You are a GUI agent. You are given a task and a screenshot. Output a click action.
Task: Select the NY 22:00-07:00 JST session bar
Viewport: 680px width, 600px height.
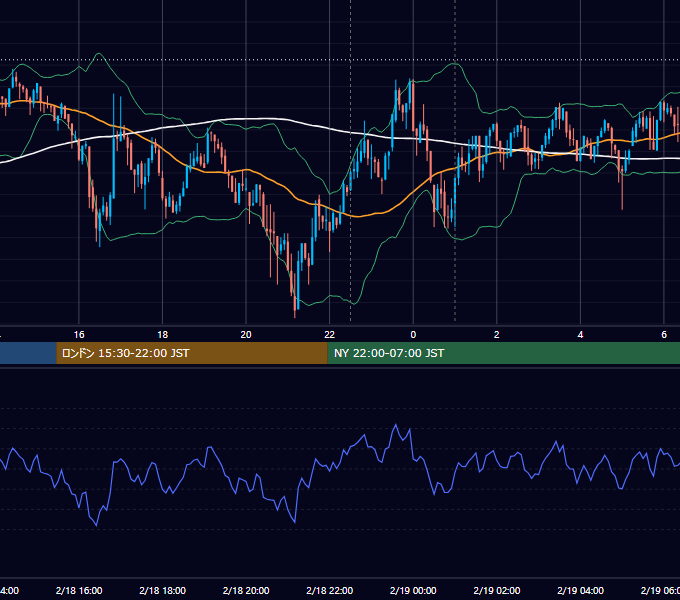tap(503, 353)
